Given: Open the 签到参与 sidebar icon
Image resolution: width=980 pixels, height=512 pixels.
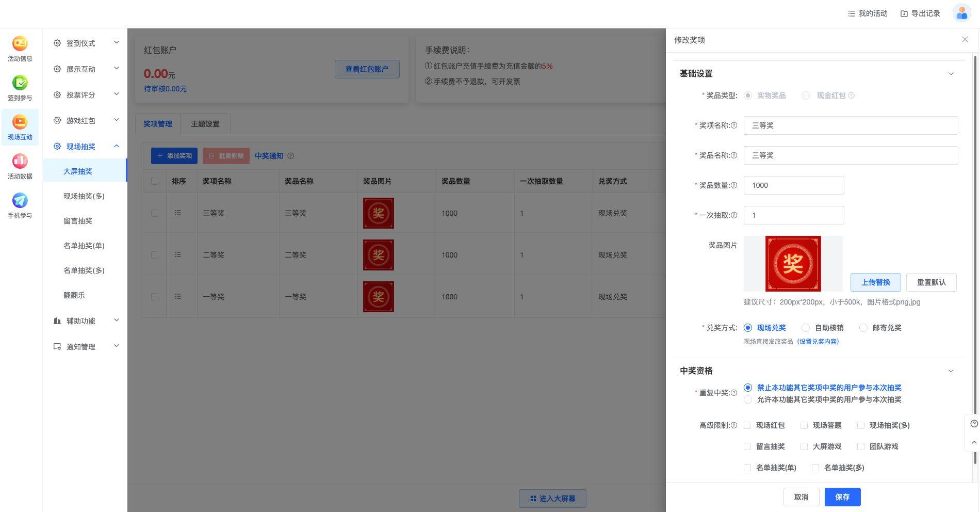Looking at the screenshot, I should coord(20,88).
